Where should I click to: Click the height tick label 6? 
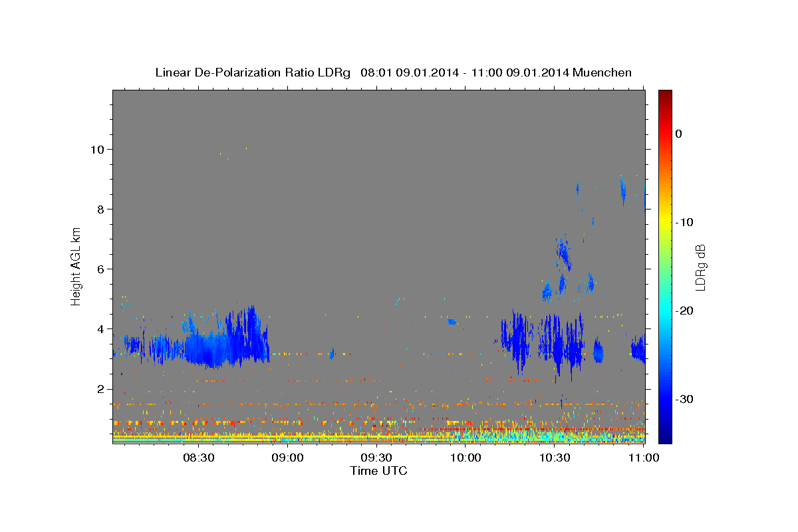[100, 269]
